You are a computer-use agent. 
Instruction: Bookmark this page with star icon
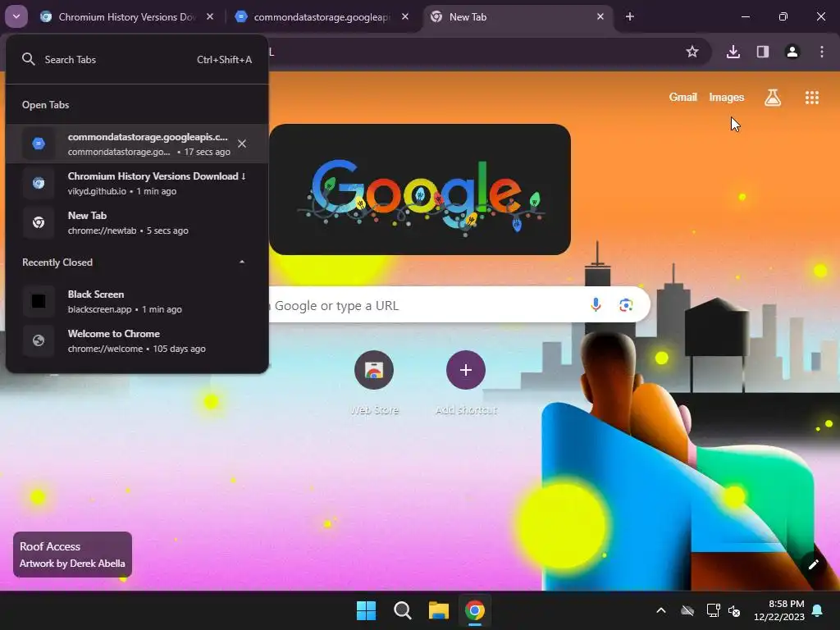692,52
